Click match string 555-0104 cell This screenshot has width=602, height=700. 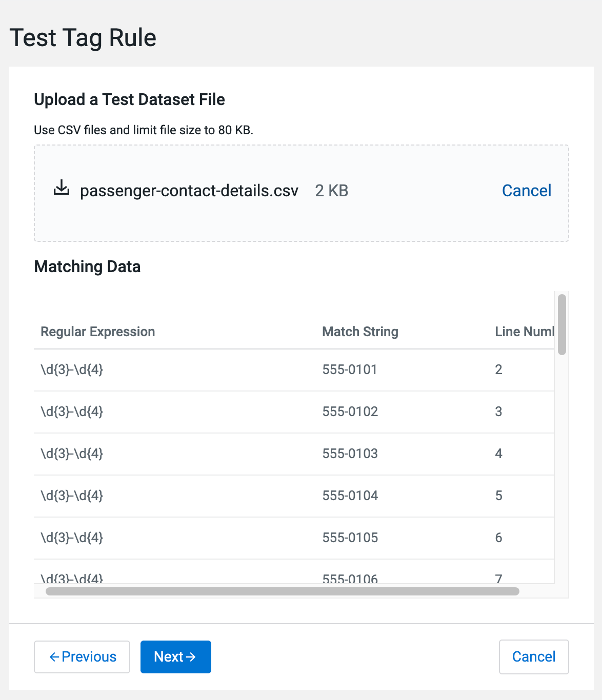[350, 496]
